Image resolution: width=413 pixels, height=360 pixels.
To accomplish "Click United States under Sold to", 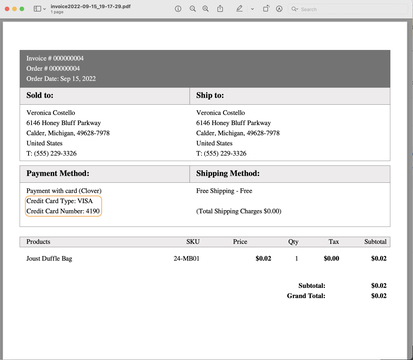I will (44, 143).
